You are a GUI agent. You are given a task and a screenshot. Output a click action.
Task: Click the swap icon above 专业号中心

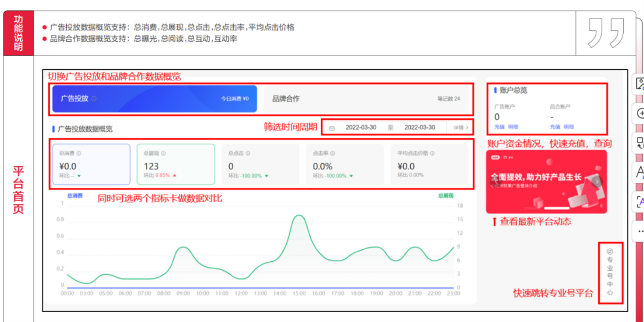coord(610,252)
